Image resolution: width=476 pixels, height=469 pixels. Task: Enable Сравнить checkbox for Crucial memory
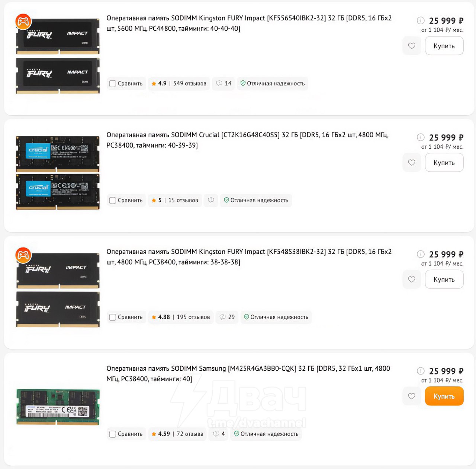(113, 201)
